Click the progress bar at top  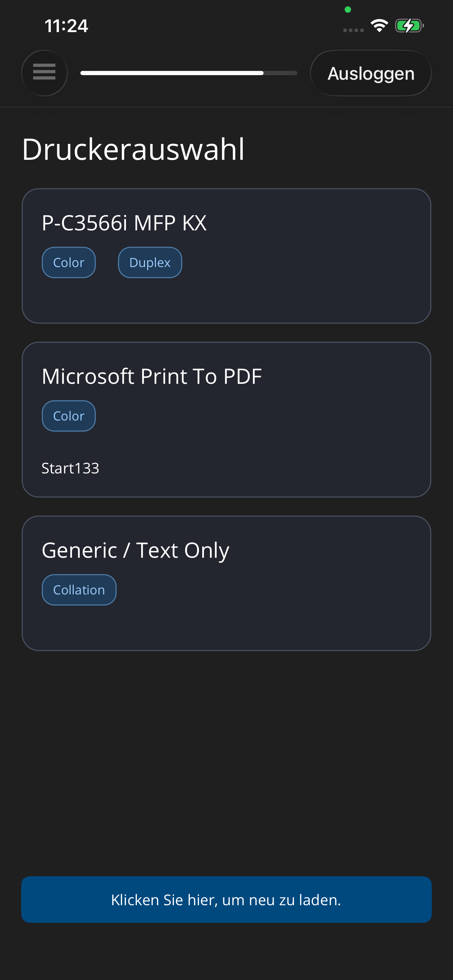189,73
